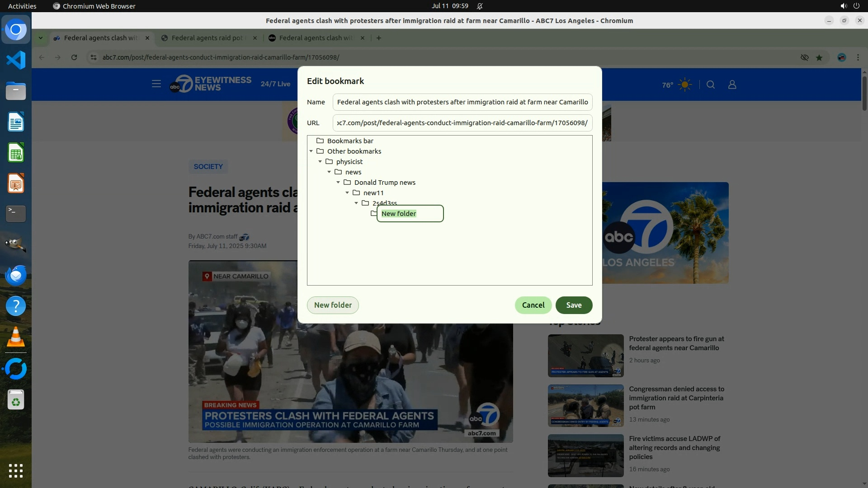868x488 pixels.
Task: Collapse the Donald Trump news folder
Action: coord(338,183)
